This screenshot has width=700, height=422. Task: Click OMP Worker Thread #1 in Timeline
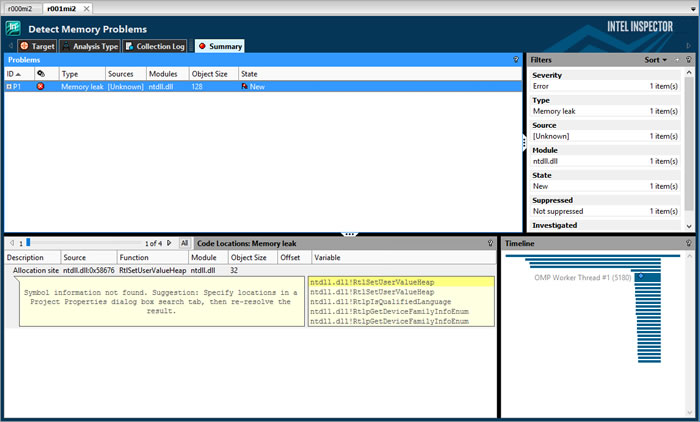(x=581, y=277)
